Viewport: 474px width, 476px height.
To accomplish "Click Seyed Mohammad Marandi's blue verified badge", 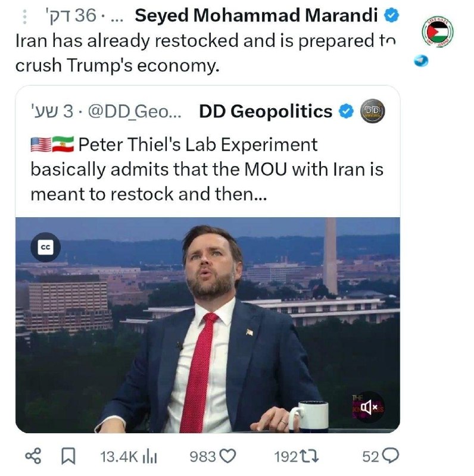I will (x=392, y=15).
